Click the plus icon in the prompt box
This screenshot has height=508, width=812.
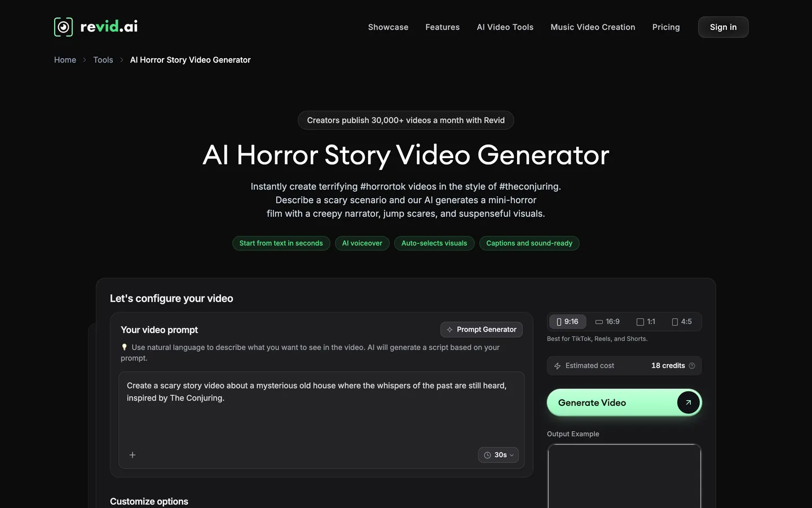(133, 455)
